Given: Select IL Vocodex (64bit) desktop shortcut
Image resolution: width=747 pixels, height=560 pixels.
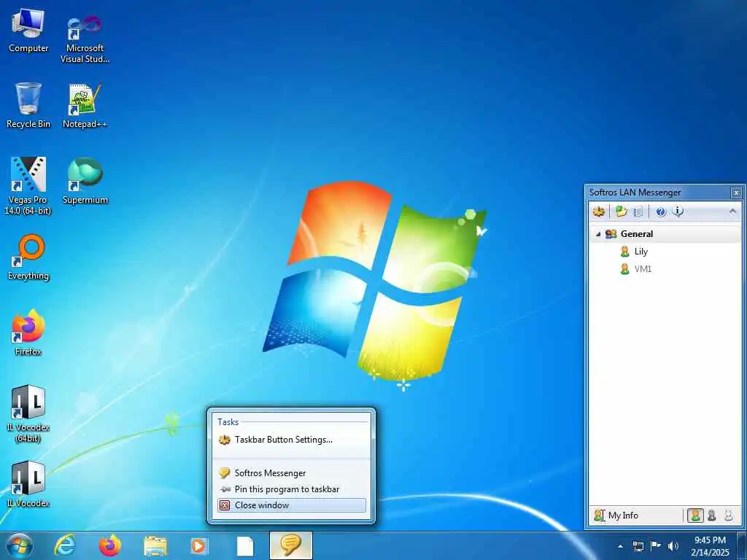Looking at the screenshot, I should [28, 414].
